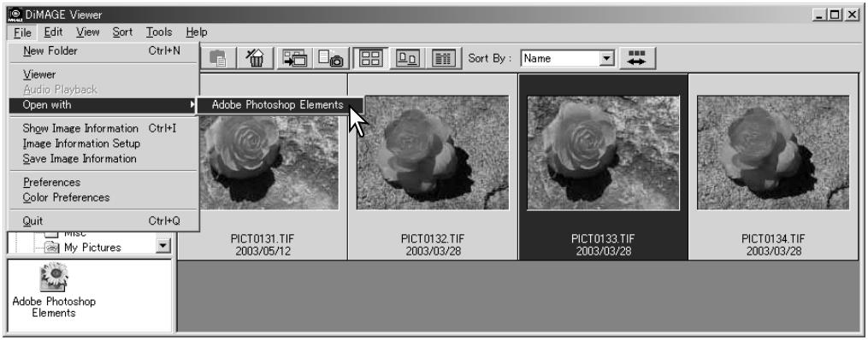Click the folder tree scroll down arrow

click(162, 245)
